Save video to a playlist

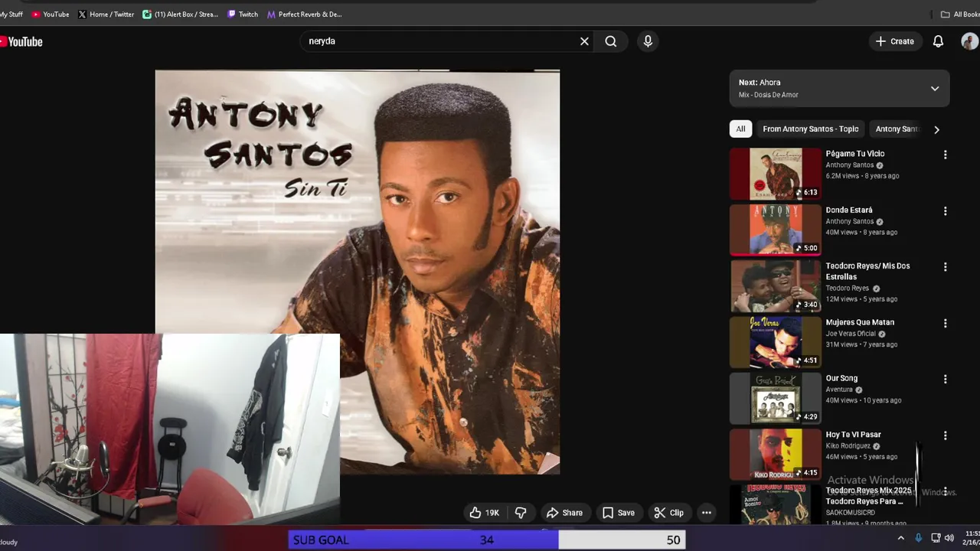(619, 513)
